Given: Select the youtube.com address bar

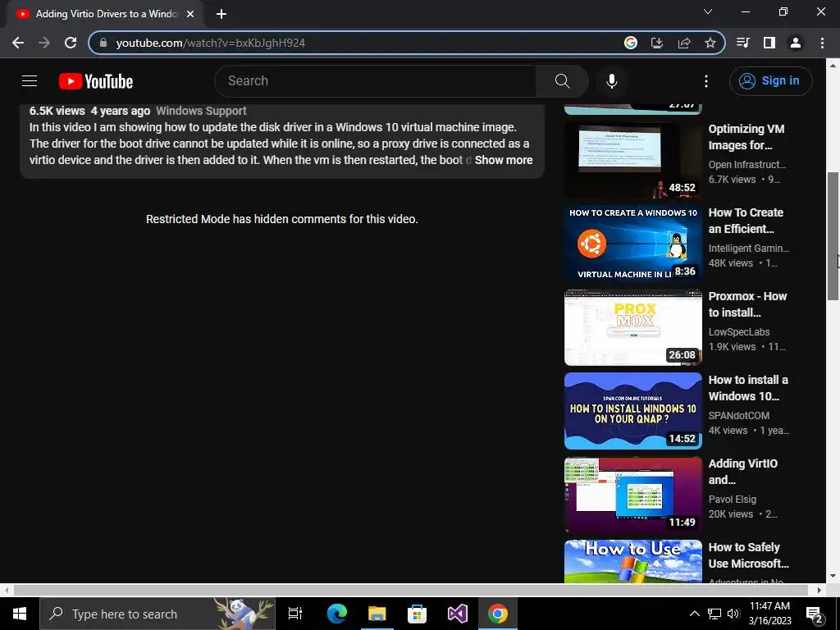Looking at the screenshot, I should pos(354,43).
